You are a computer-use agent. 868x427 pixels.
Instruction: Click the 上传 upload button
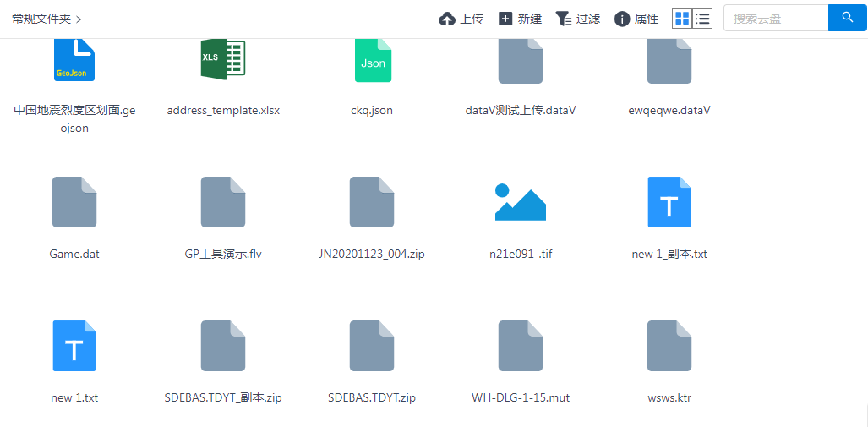point(461,19)
